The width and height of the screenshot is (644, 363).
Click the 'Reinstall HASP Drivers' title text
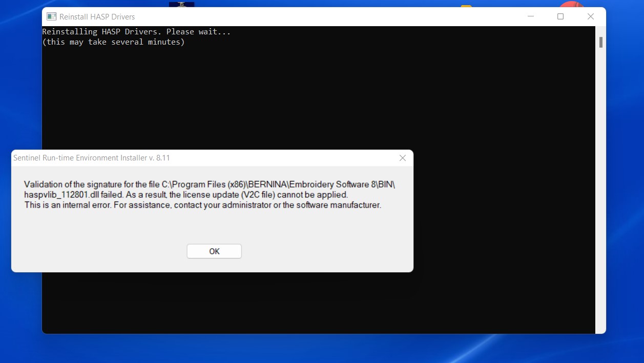pos(97,17)
